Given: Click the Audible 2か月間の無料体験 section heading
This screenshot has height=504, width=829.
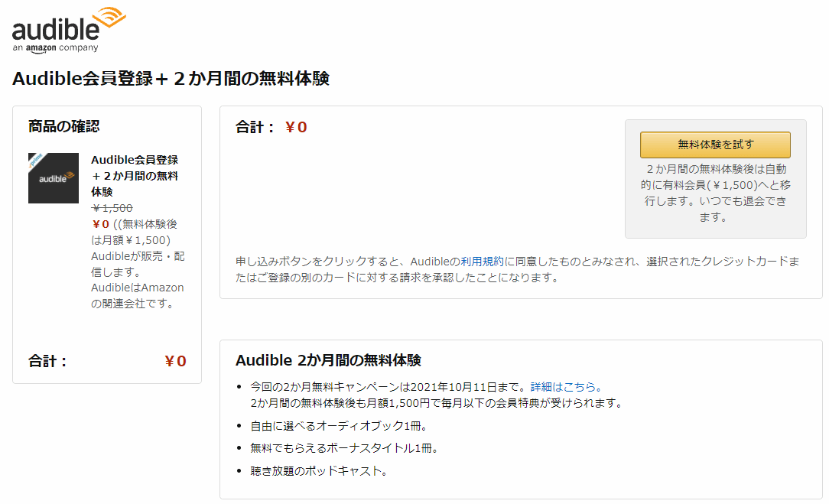Looking at the screenshot, I should [x=328, y=360].
